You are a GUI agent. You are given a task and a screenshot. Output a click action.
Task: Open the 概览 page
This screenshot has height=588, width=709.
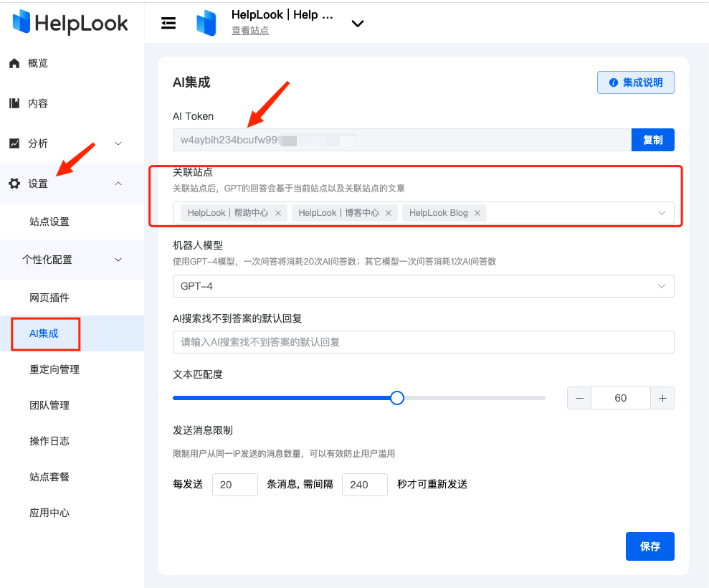click(37, 63)
